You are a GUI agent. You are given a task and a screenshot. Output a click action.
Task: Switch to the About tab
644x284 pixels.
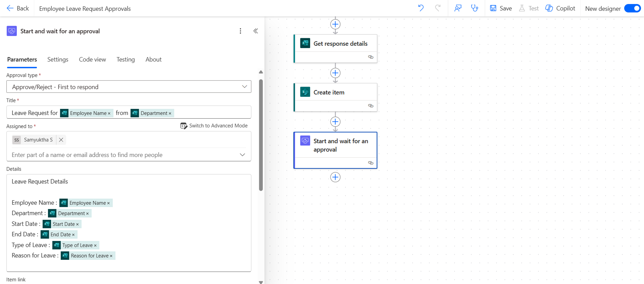(x=153, y=59)
